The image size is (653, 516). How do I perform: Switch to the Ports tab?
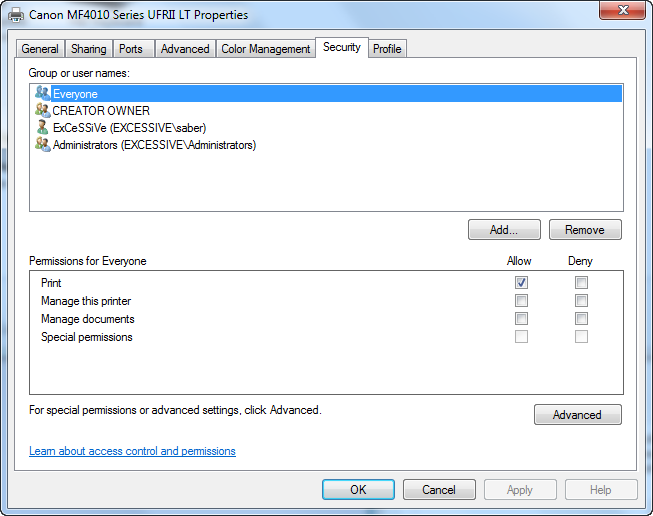pos(131,49)
